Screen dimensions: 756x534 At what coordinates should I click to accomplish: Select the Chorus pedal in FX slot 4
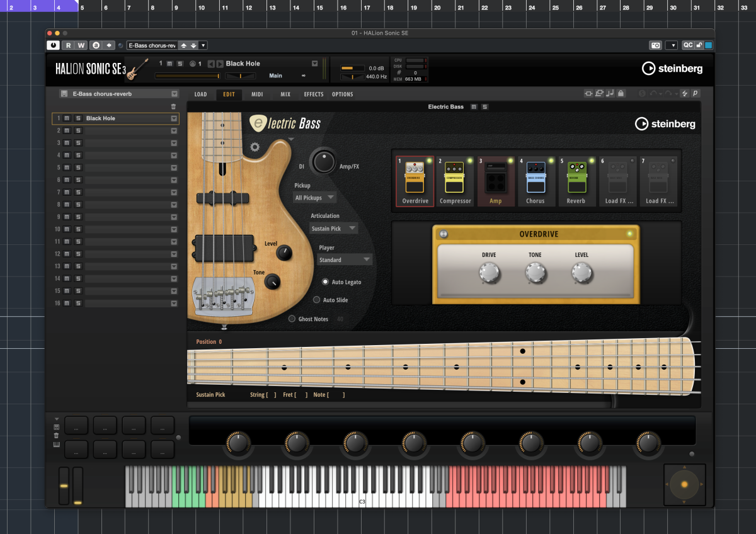click(x=535, y=181)
